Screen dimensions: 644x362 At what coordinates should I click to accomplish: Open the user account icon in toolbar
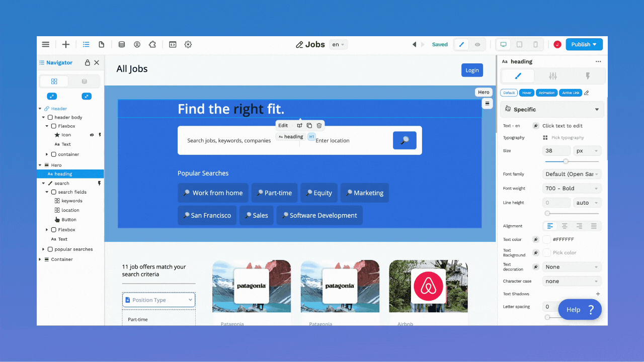(x=137, y=44)
